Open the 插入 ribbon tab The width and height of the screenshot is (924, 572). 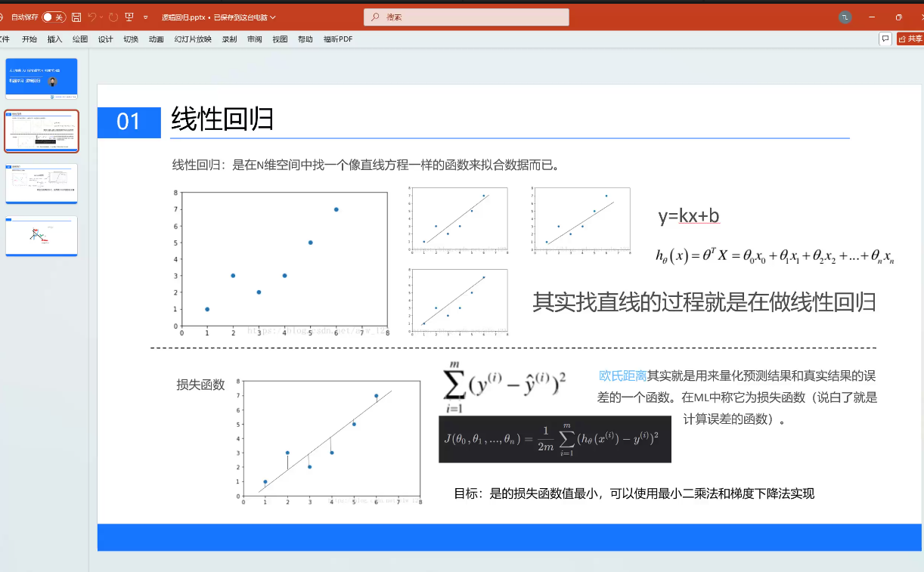click(x=54, y=39)
